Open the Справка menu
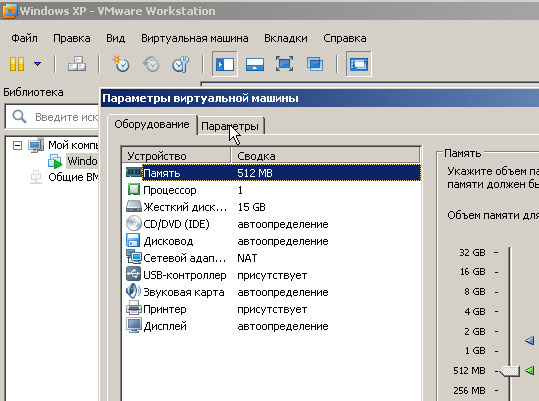This screenshot has height=401, width=539. [345, 38]
